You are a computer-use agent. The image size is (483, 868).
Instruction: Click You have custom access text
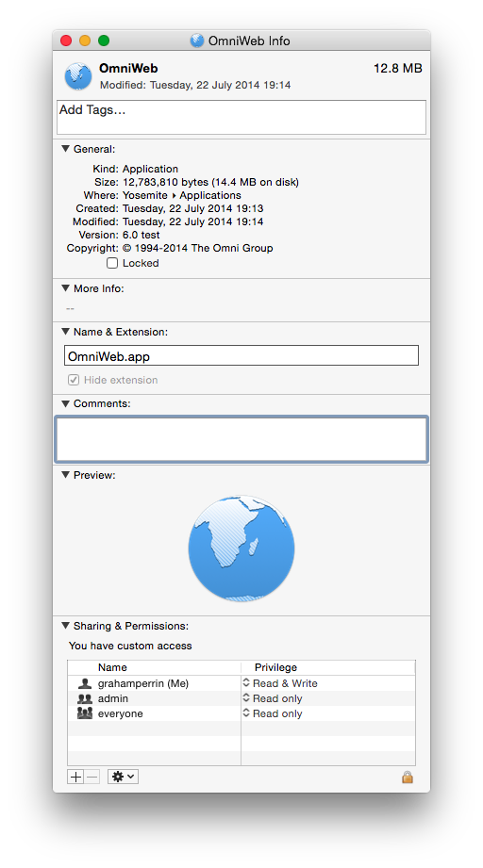click(x=130, y=646)
